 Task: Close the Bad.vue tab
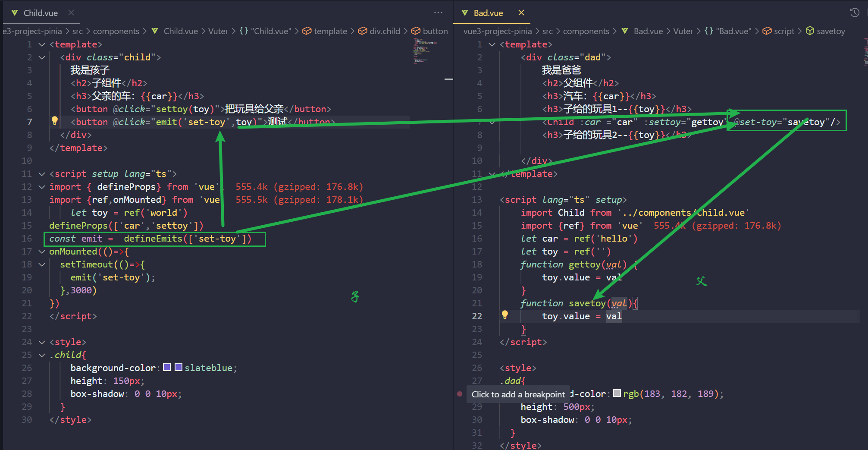pyautogui.click(x=521, y=13)
